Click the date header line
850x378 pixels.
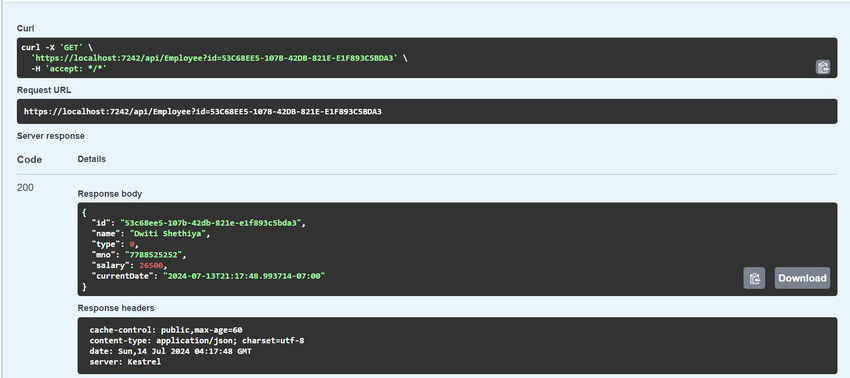(170, 351)
